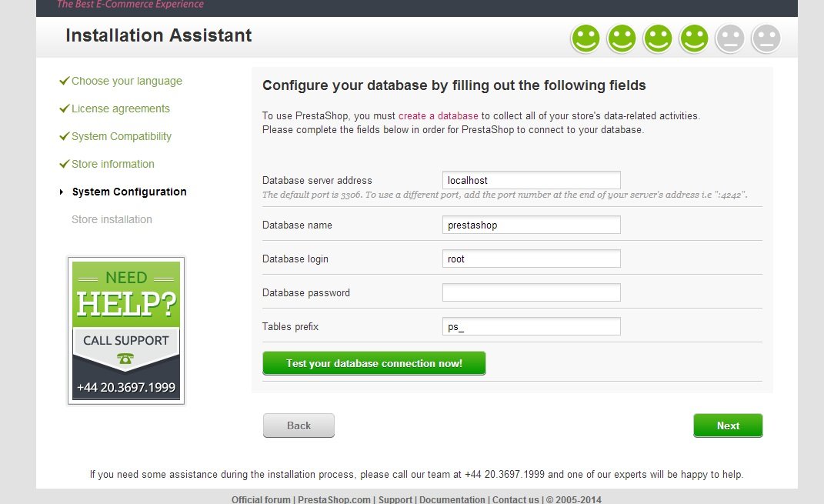This screenshot has width=824, height=504.
Task: Visit the PrestaShop.com footer link
Action: click(334, 499)
